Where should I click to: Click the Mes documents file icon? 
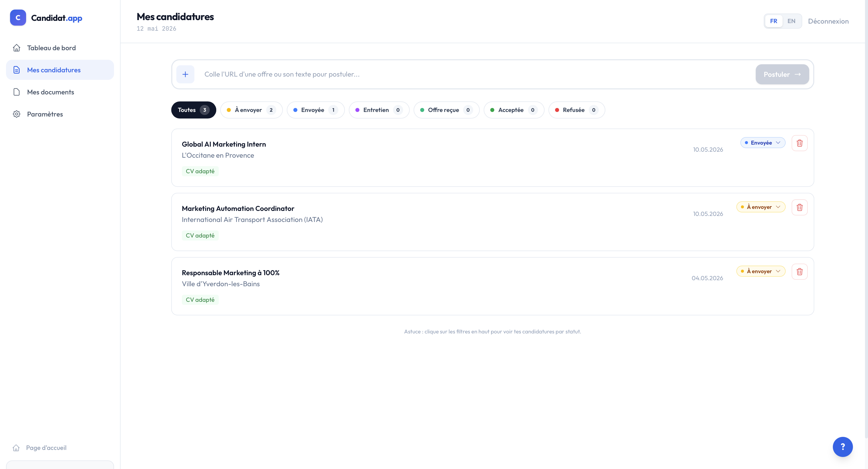17,92
